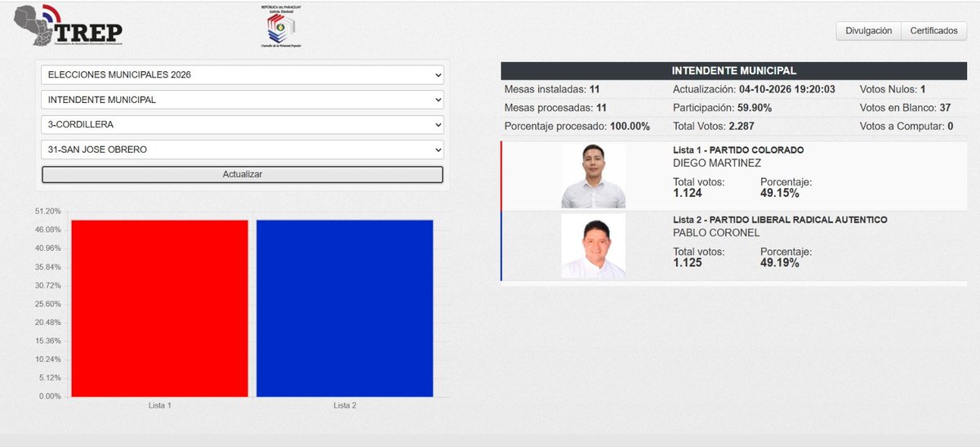Click the Intendente Municipal results header

(x=733, y=71)
